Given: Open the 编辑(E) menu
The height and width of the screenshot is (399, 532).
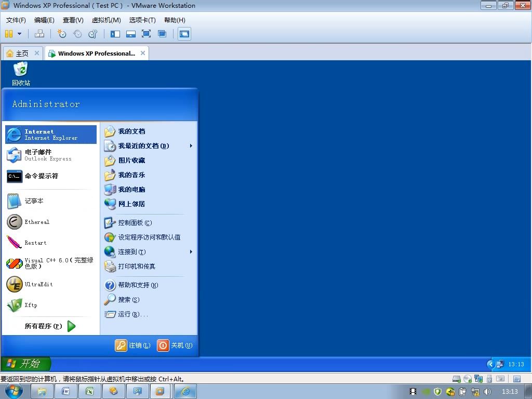Looking at the screenshot, I should click(x=44, y=20).
